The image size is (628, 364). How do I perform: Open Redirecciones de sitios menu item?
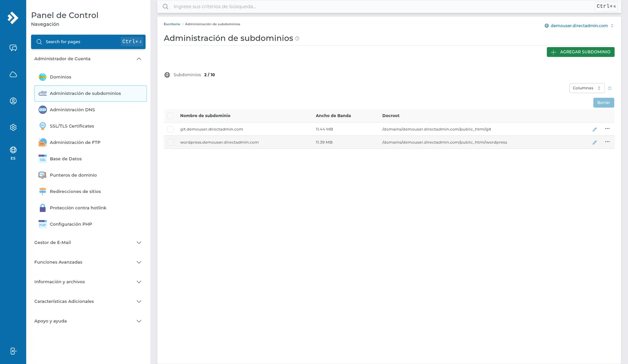click(x=90, y=191)
